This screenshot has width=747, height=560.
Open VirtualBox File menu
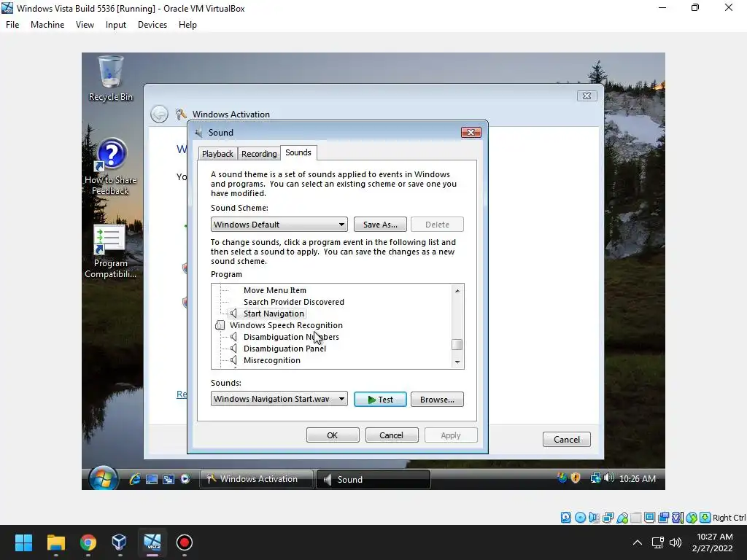point(12,25)
